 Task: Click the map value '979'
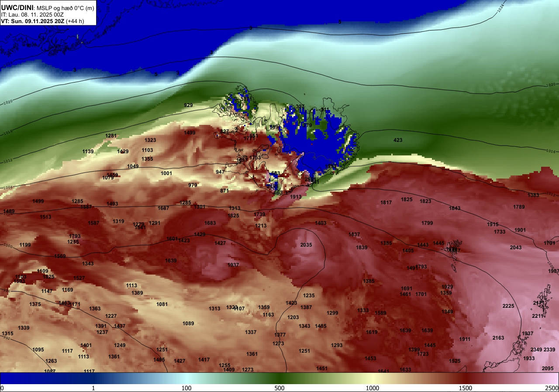pyautogui.click(x=193, y=185)
